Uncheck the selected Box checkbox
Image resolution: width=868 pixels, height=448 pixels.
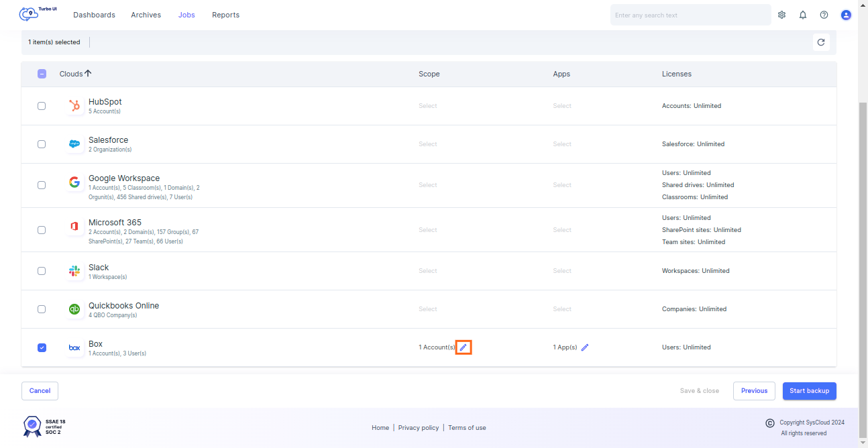tap(42, 347)
